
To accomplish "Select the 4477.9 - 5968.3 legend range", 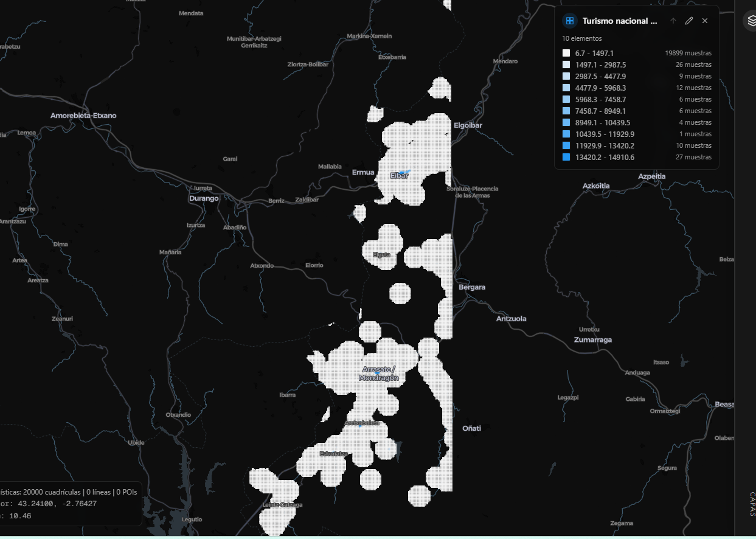I will point(600,88).
